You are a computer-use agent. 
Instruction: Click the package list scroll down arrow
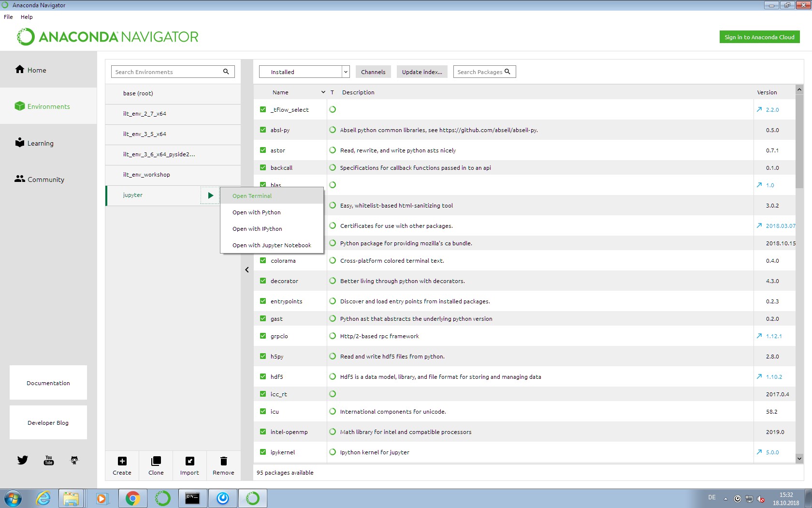pos(799,458)
